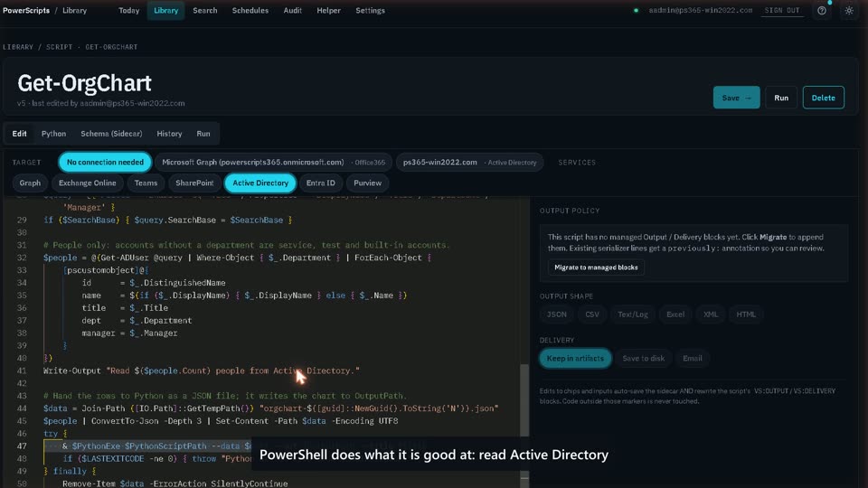The height and width of the screenshot is (488, 868).
Task: Choose CSV output shape
Action: [x=591, y=314]
